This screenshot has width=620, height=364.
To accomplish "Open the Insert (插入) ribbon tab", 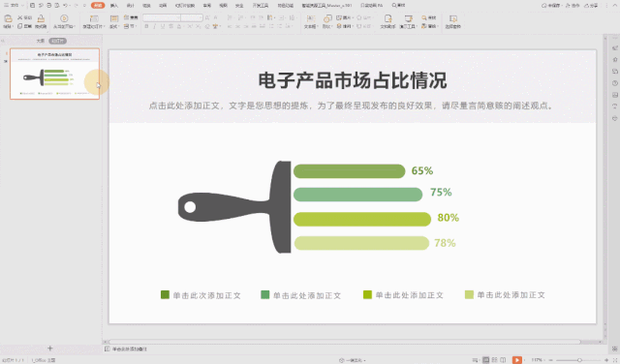I will coord(114,6).
